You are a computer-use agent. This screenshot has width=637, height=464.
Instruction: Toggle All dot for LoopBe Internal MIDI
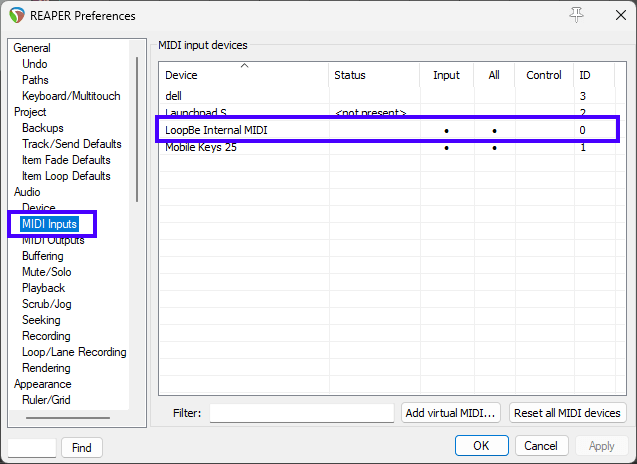(x=494, y=131)
